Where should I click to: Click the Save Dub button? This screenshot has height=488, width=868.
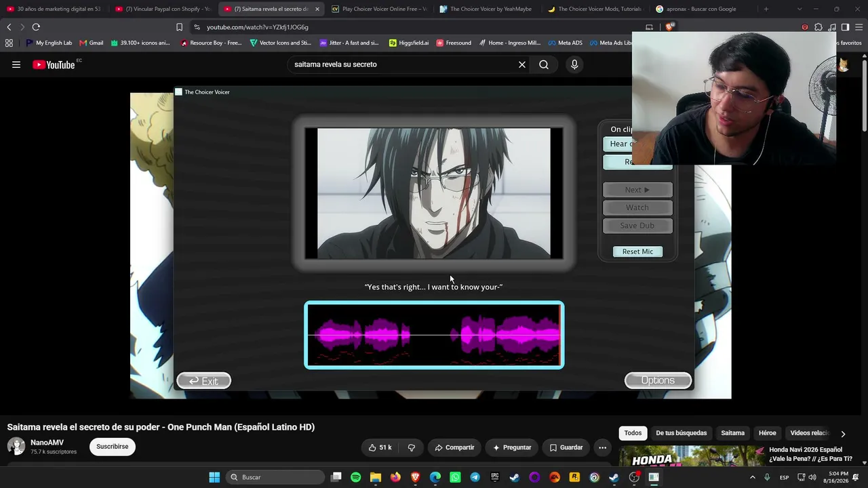click(637, 226)
